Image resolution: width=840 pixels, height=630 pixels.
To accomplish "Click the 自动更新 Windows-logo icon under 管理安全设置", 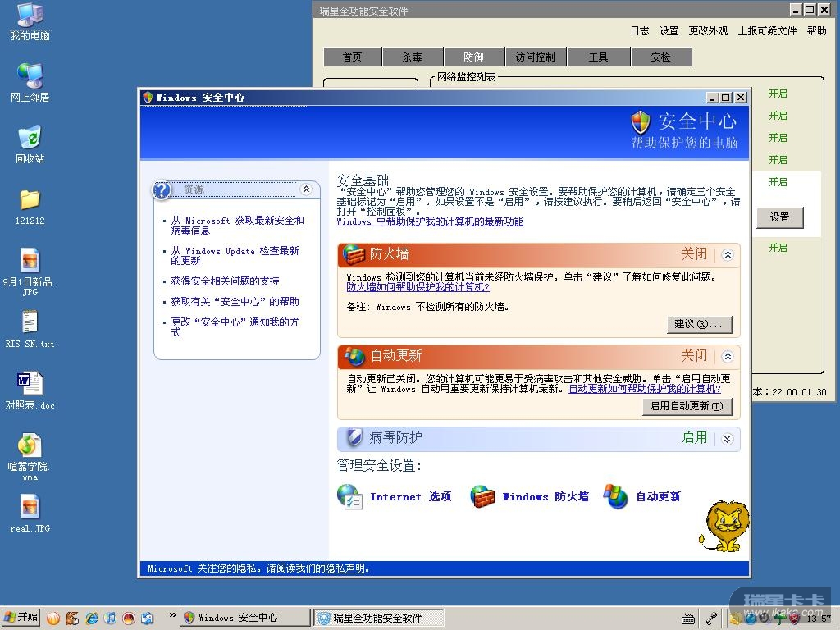I will point(615,496).
